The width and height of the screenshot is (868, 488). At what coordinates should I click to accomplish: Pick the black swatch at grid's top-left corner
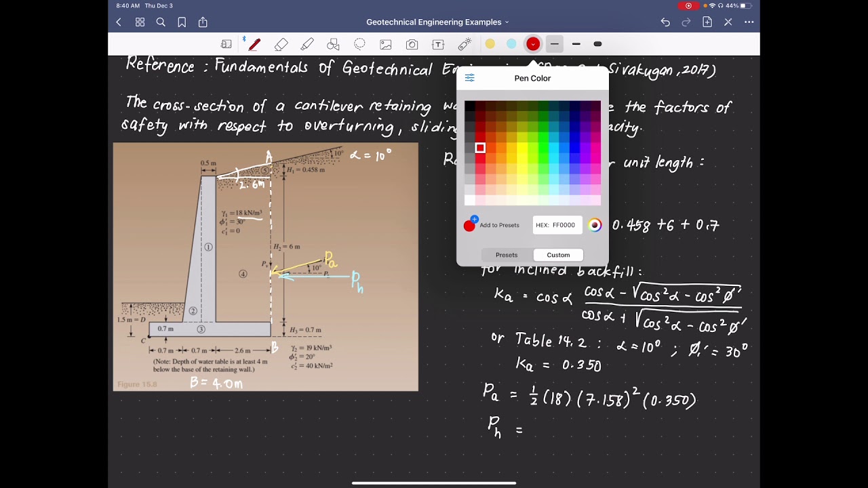point(470,106)
